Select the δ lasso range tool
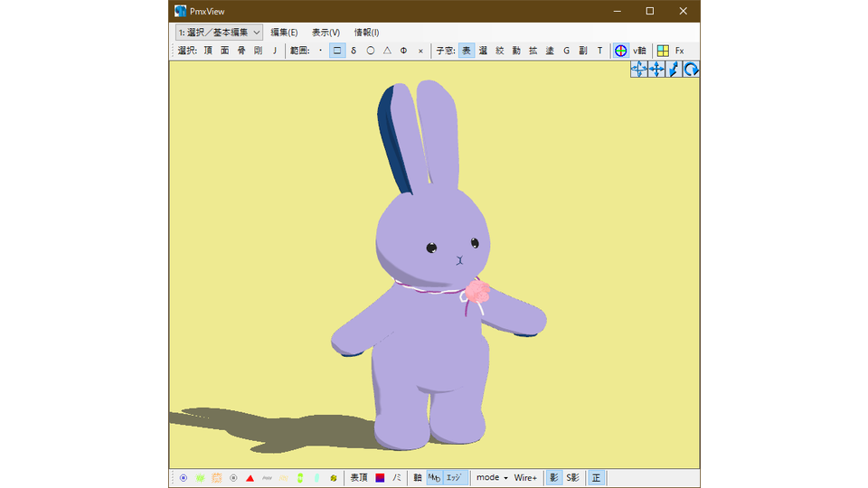 point(354,51)
